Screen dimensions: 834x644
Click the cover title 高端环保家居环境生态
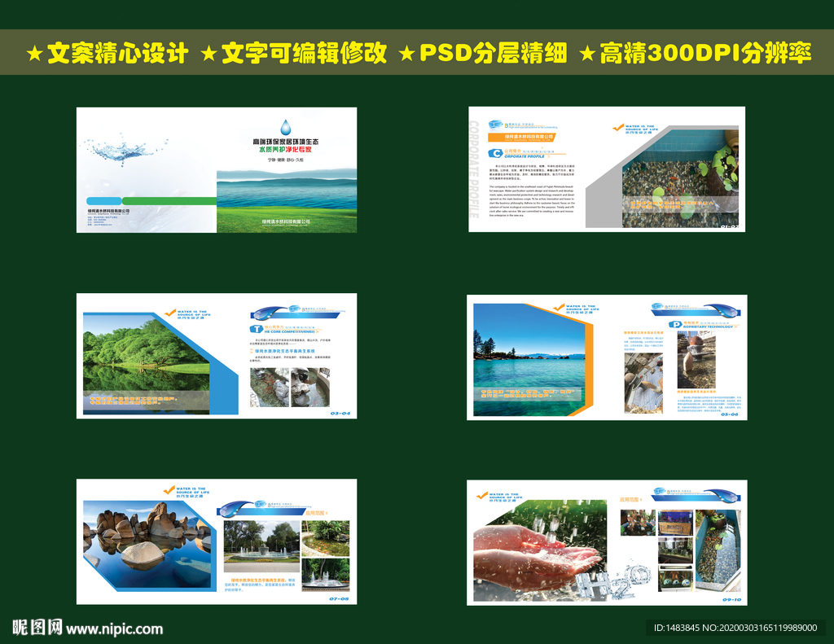pyautogui.click(x=286, y=142)
